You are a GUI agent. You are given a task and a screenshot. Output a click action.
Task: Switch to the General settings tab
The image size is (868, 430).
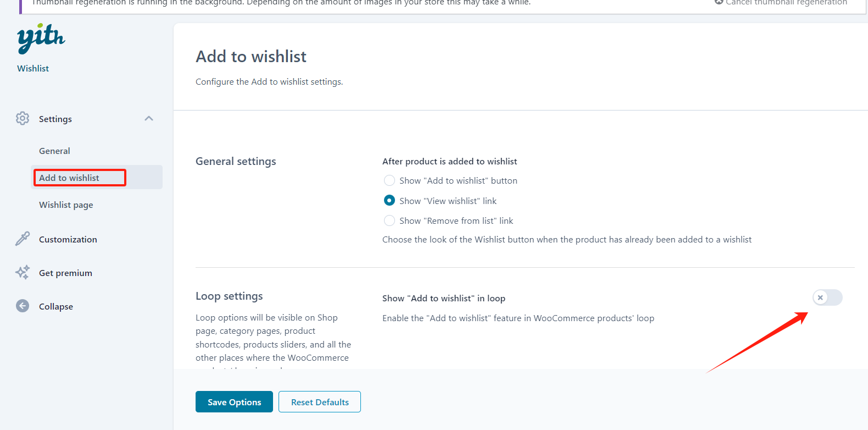click(54, 150)
